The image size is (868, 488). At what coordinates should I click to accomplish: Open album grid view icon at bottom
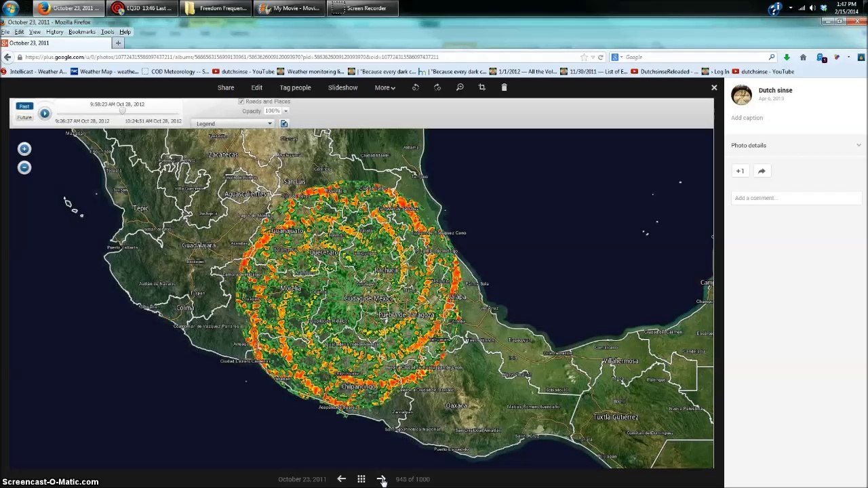pyautogui.click(x=361, y=479)
